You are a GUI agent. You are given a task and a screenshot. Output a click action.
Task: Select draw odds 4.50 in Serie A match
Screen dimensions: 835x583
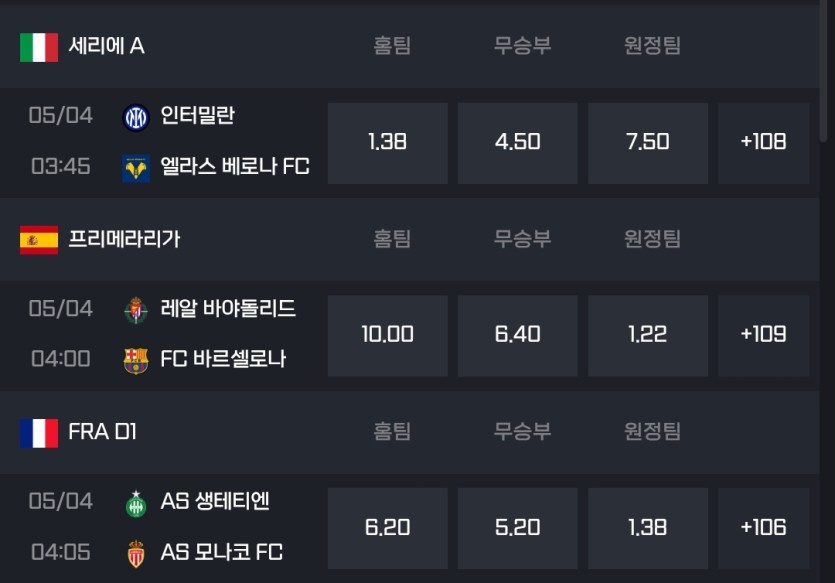pos(518,143)
